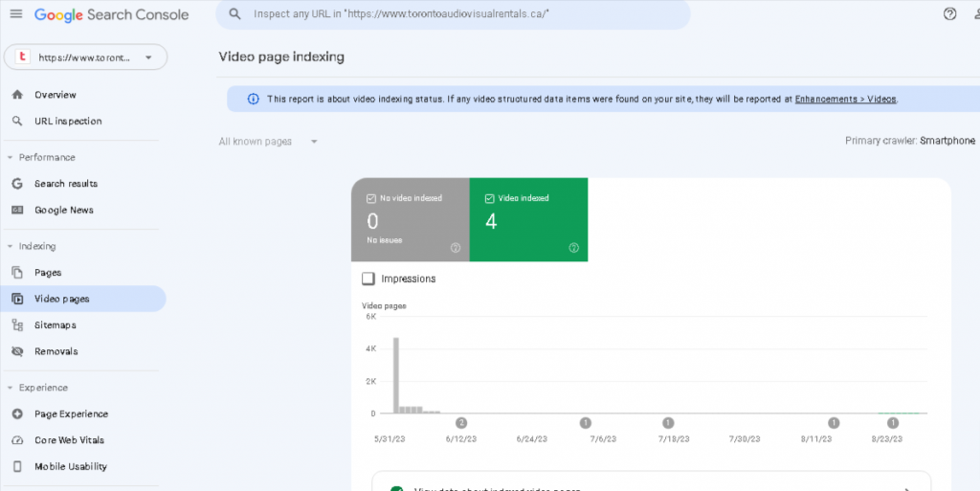The width and height of the screenshot is (980, 491).
Task: Click the help icon on the No video indexed card
Action: tap(456, 248)
